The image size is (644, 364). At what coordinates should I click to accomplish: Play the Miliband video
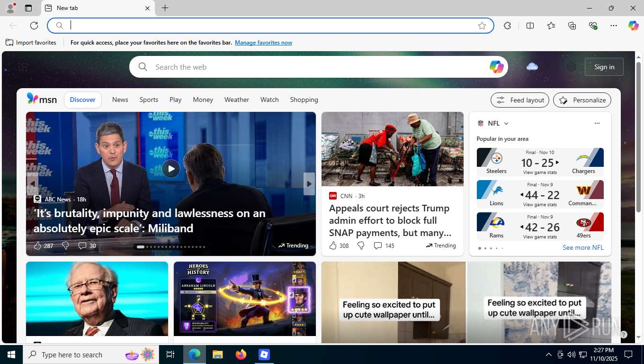pos(171,169)
